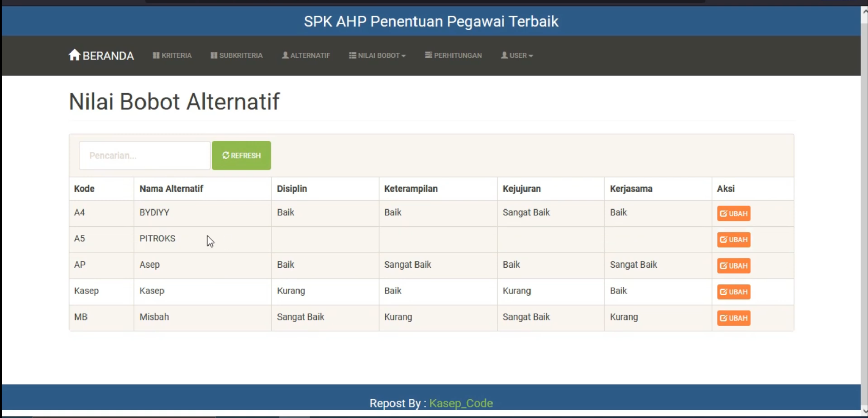868x418 pixels.
Task: Click UBAH button for Kasep row
Action: pyautogui.click(x=734, y=292)
